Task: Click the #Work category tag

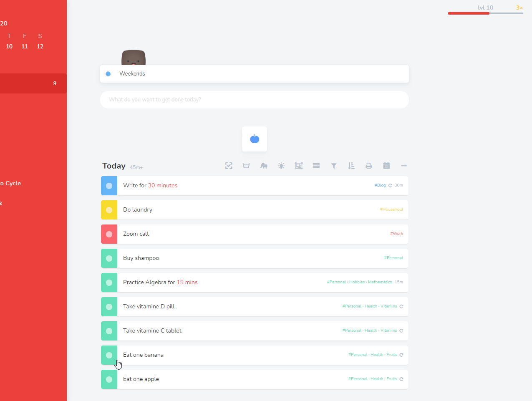Action: [396, 234]
